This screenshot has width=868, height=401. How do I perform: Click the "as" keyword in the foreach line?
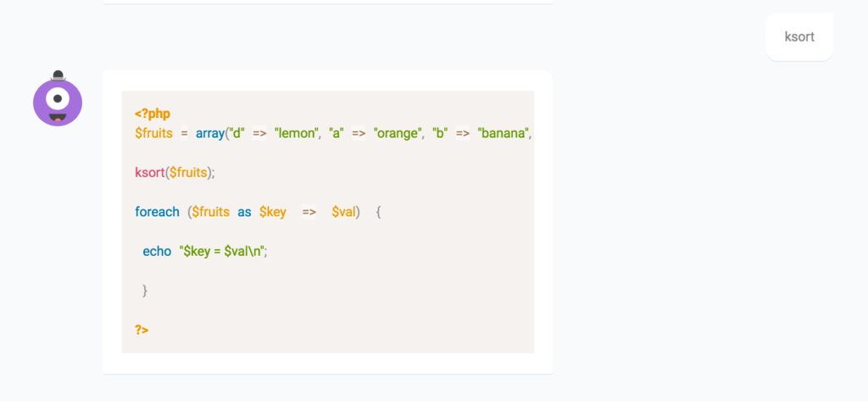tap(244, 212)
